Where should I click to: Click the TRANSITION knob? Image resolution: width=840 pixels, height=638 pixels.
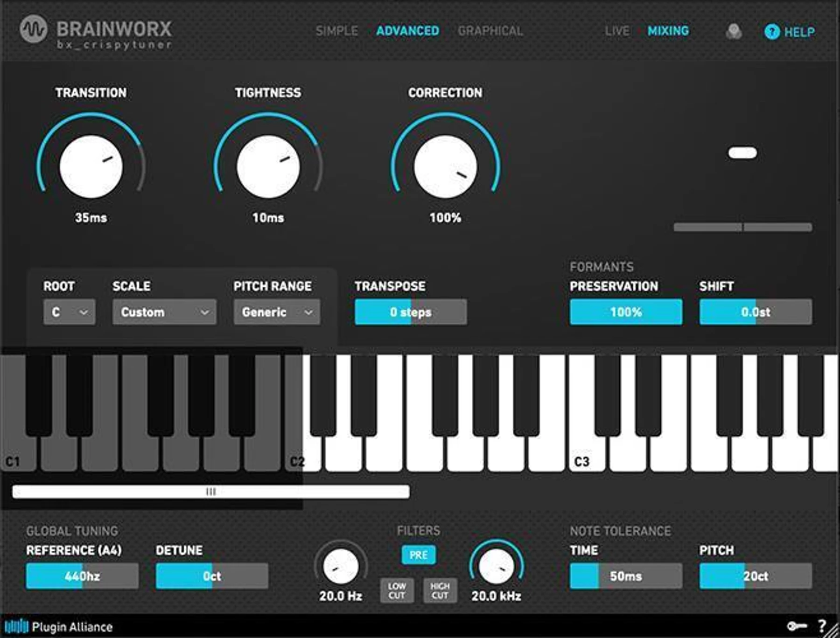click(x=91, y=166)
